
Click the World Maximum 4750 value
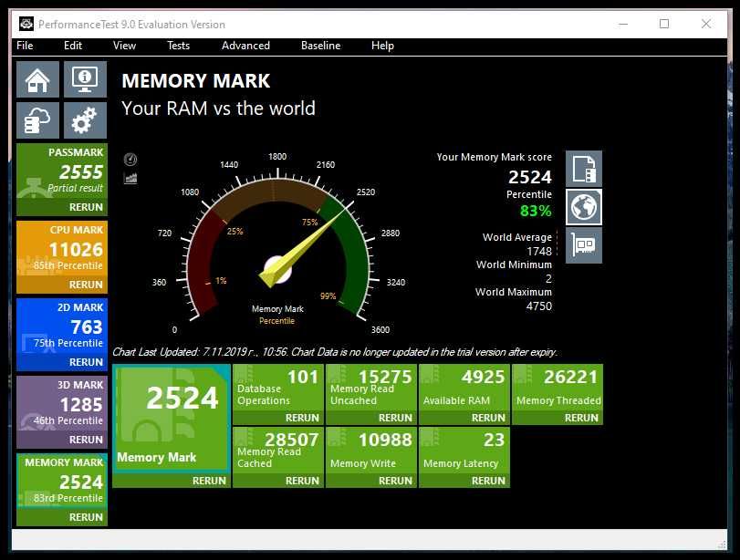[x=539, y=306]
